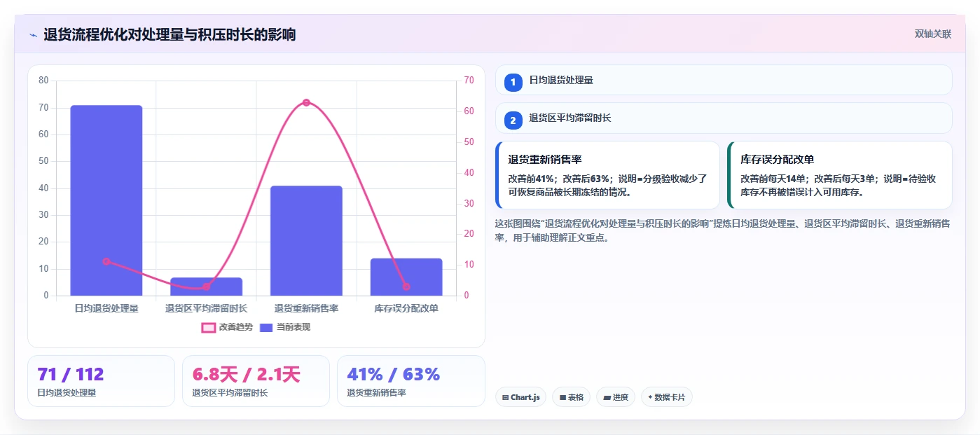Click the x-axis label 退货重新销售率
This screenshot has width=980, height=435.
tap(306, 308)
